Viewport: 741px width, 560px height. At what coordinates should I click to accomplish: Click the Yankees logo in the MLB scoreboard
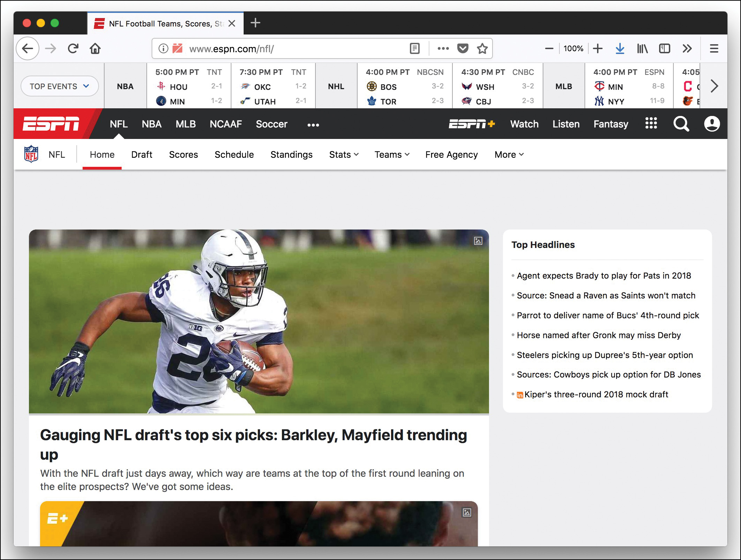pos(600,101)
